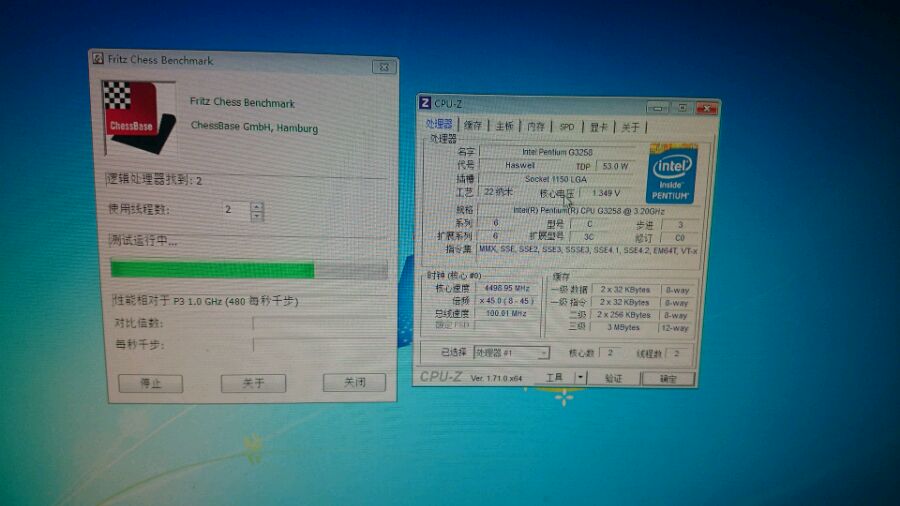Click the instruction set MMX, SSE list
Screen dimensions: 900x506
click(588, 250)
